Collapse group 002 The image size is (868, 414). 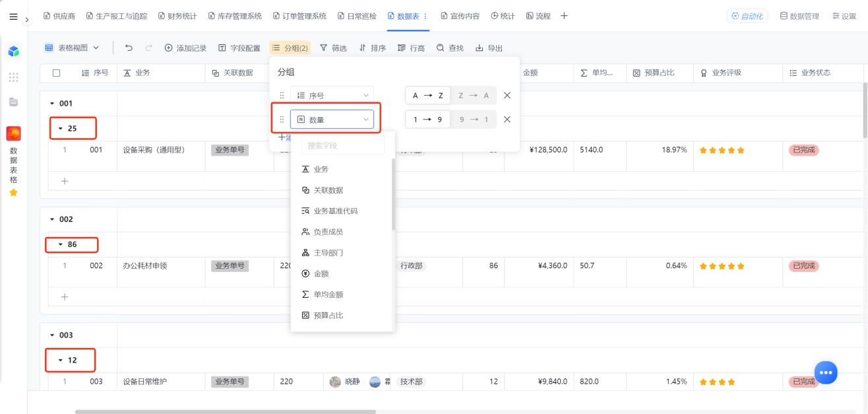coord(52,219)
